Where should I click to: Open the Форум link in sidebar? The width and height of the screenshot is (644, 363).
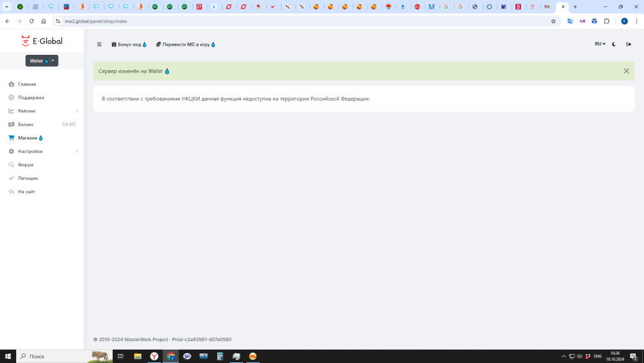coord(26,165)
